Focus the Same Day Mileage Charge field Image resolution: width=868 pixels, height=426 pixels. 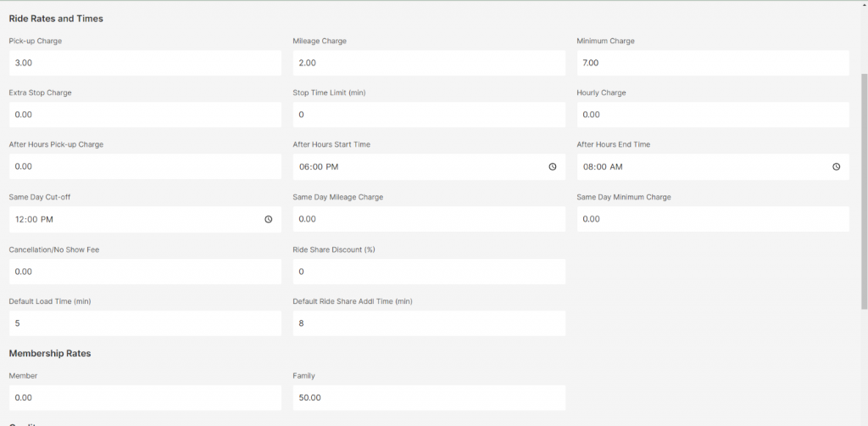tap(429, 219)
